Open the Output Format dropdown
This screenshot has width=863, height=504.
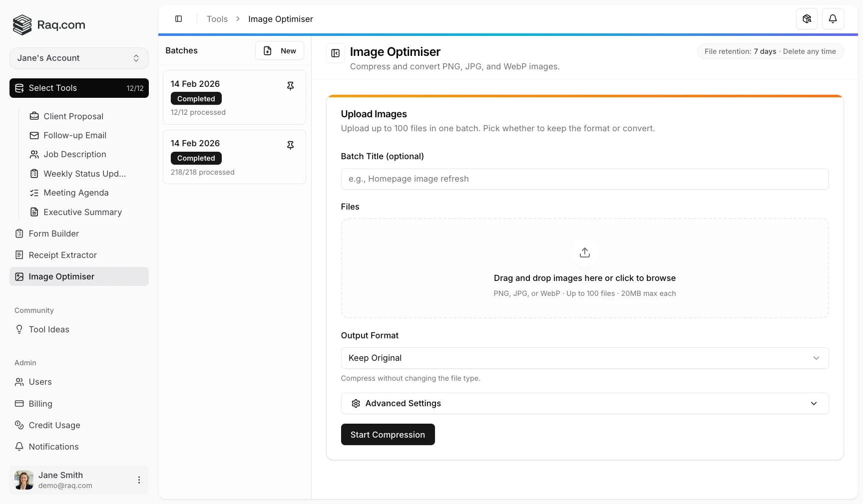point(584,358)
